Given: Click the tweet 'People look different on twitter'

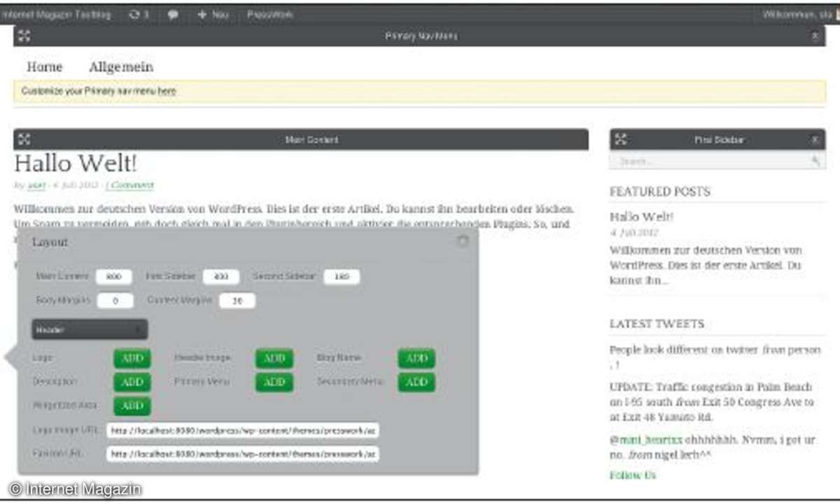Looking at the screenshot, I should (715, 357).
